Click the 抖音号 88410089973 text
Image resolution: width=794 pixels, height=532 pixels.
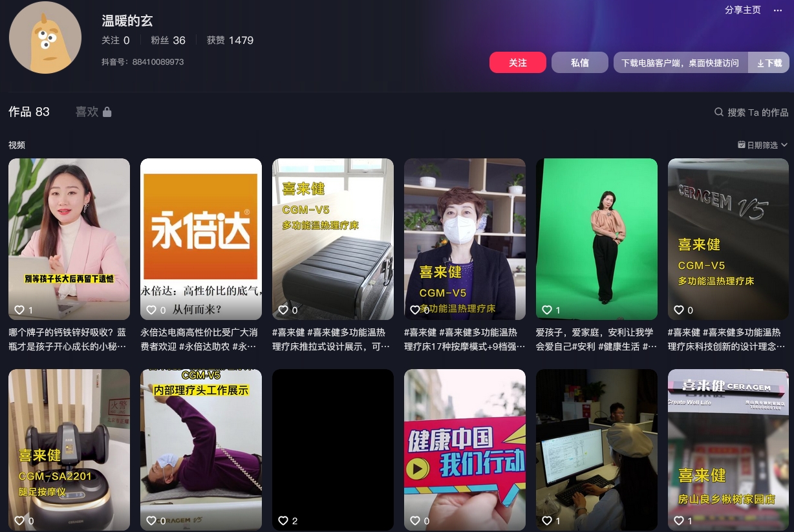pyautogui.click(x=143, y=62)
